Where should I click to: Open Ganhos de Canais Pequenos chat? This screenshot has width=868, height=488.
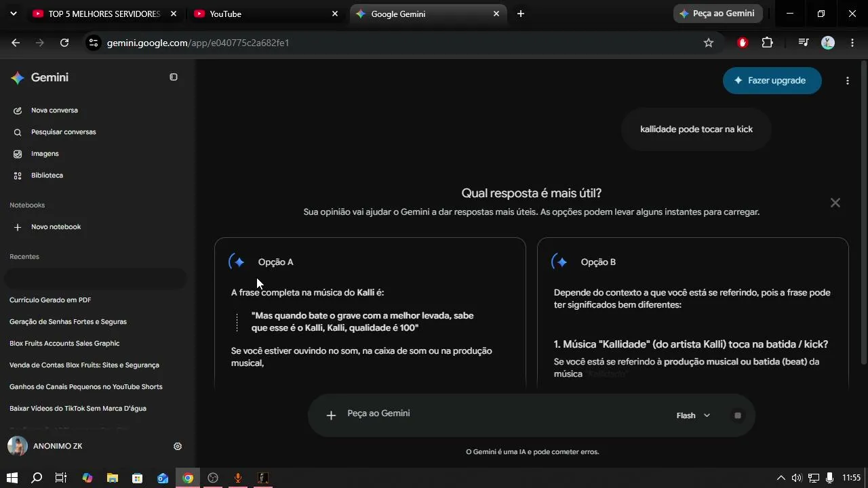tap(86, 387)
